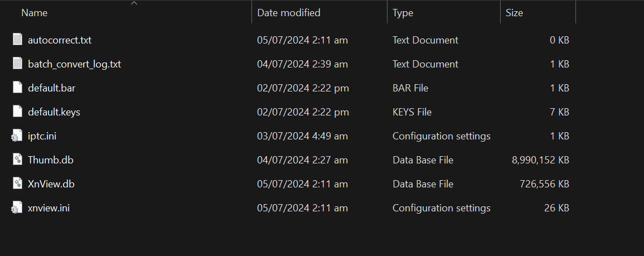Select the Thumb.db file name

click(x=51, y=160)
